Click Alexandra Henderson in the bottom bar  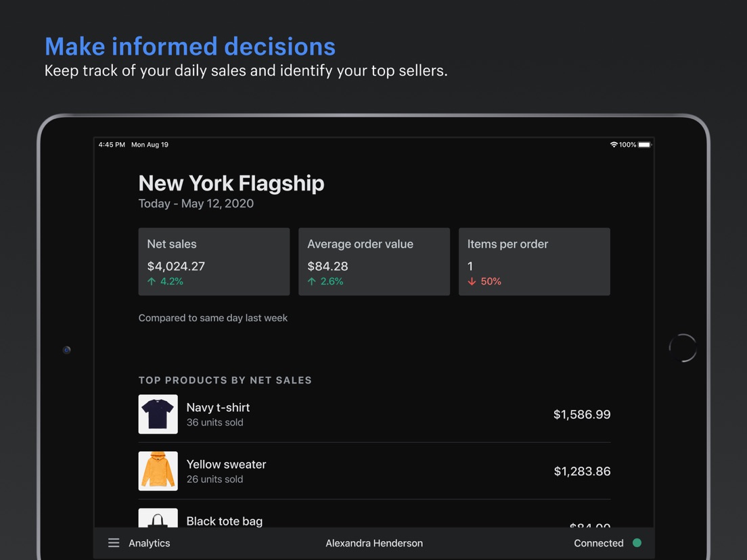374,542
